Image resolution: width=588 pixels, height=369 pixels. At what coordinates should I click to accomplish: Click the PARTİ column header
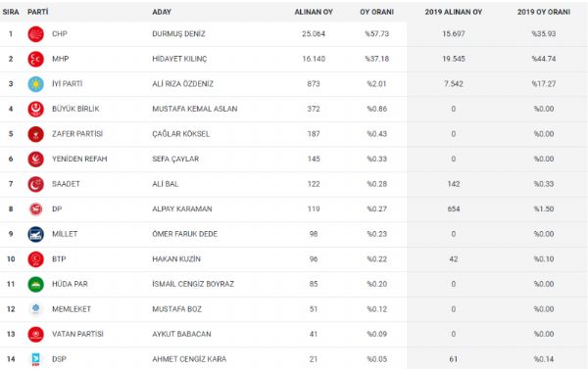click(38, 12)
